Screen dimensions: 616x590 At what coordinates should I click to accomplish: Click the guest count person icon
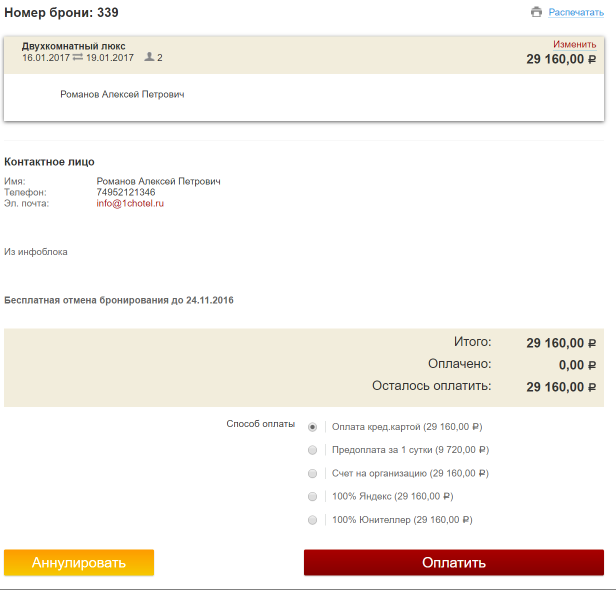(149, 57)
